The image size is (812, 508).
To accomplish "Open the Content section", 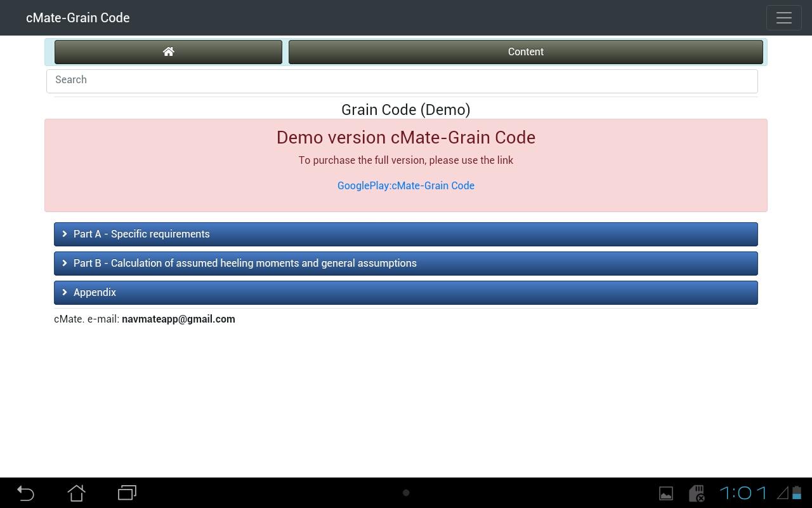I will 525,52.
